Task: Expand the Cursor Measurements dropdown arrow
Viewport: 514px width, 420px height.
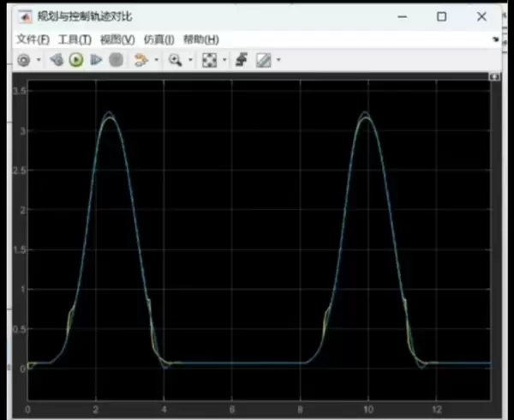Action: [278, 60]
